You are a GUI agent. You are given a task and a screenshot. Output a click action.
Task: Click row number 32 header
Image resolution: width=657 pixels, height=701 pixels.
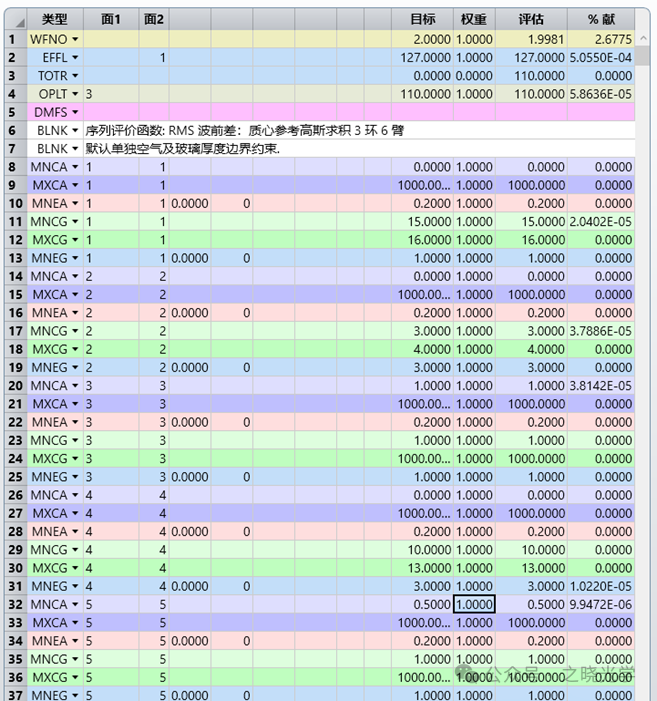click(12, 604)
